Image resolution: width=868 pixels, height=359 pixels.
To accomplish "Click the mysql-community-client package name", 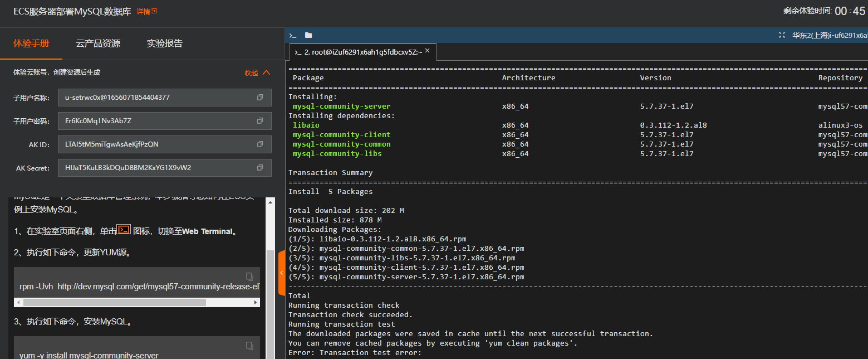I will click(342, 135).
